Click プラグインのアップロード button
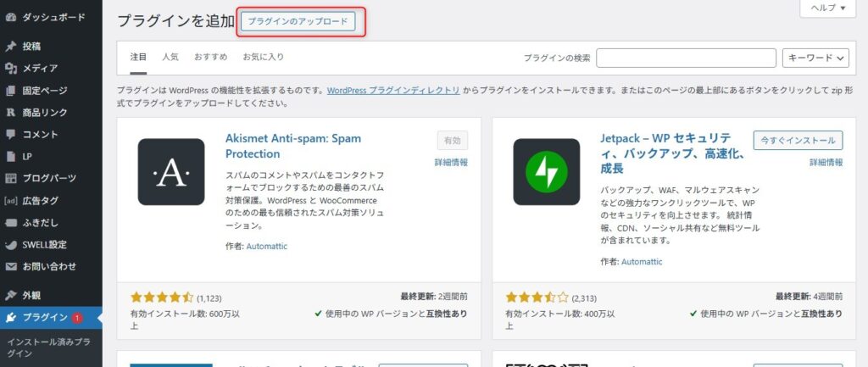 [x=298, y=21]
